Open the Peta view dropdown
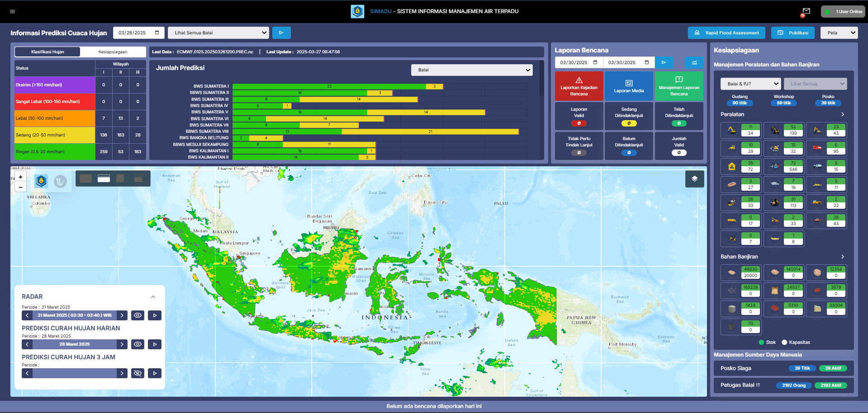 pos(839,33)
